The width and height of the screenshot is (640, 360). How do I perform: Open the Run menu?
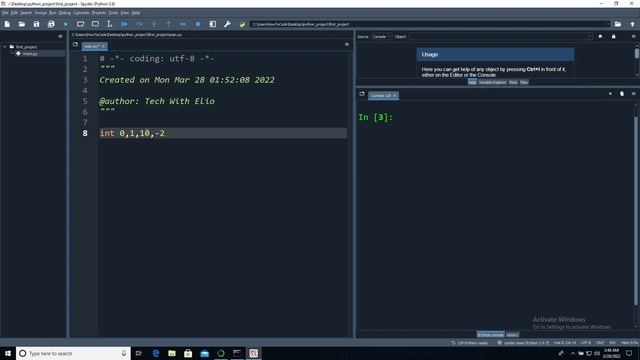point(53,13)
